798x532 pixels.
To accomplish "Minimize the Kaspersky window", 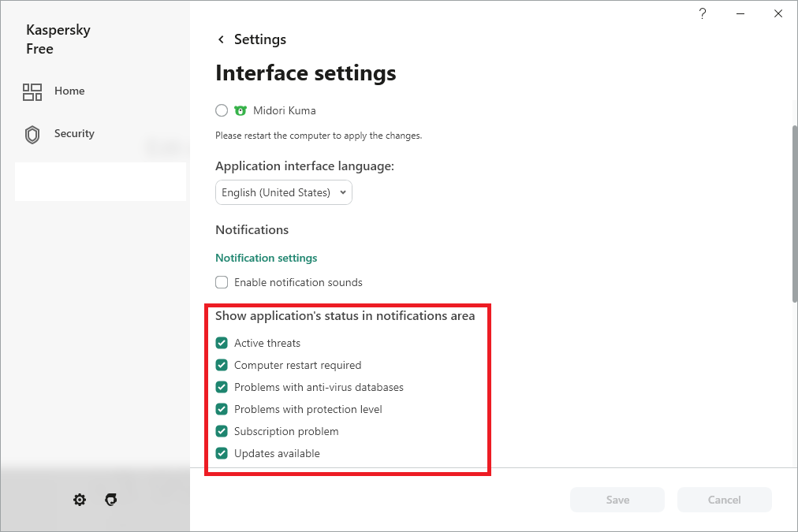I will (x=740, y=13).
